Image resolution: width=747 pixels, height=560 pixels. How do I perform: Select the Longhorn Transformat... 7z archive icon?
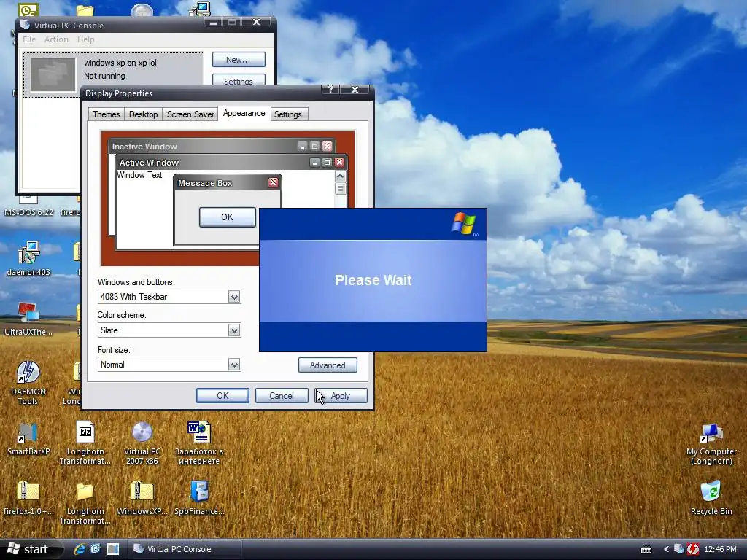(85, 443)
